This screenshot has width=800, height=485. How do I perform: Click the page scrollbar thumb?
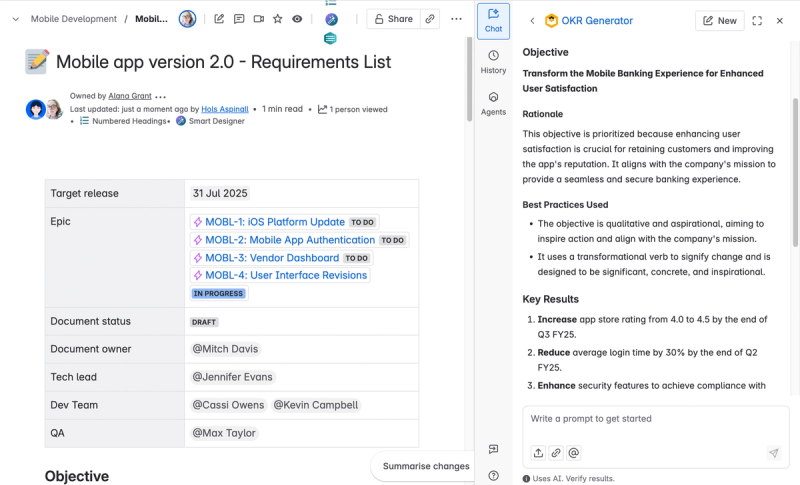pyautogui.click(x=469, y=79)
